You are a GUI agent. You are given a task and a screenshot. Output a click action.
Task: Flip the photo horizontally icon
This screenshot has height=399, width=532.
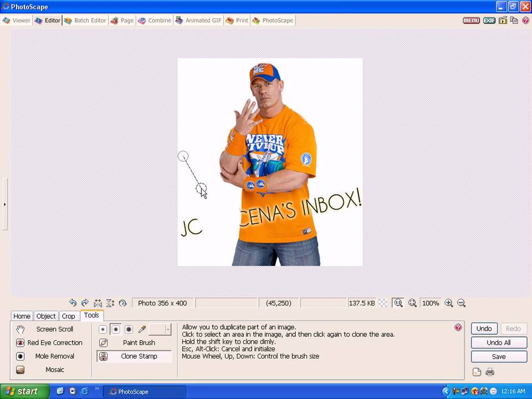[x=98, y=303]
